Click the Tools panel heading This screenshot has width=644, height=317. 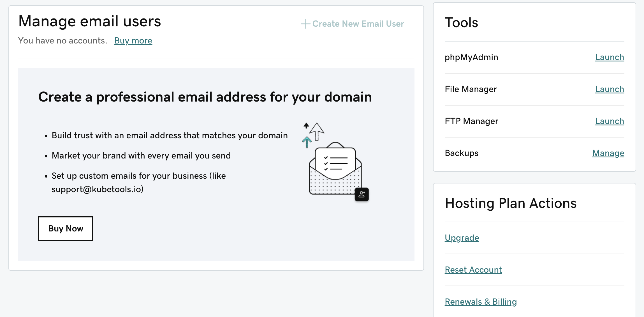point(461,22)
